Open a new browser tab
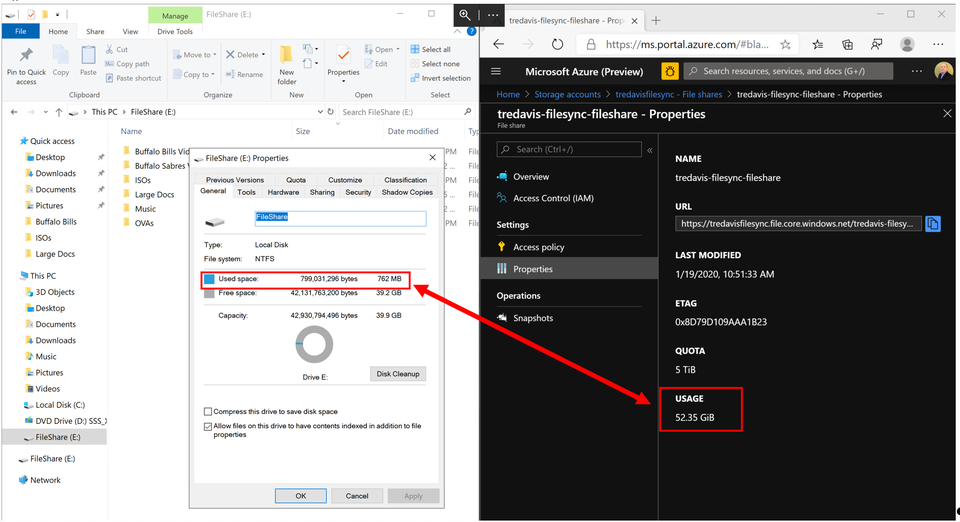960x522 pixels. [656, 21]
